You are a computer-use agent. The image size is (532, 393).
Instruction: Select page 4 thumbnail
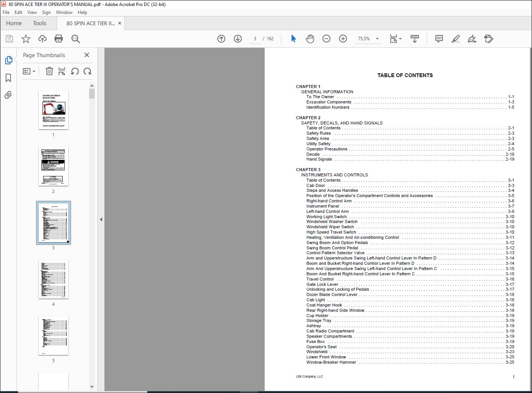click(x=53, y=279)
